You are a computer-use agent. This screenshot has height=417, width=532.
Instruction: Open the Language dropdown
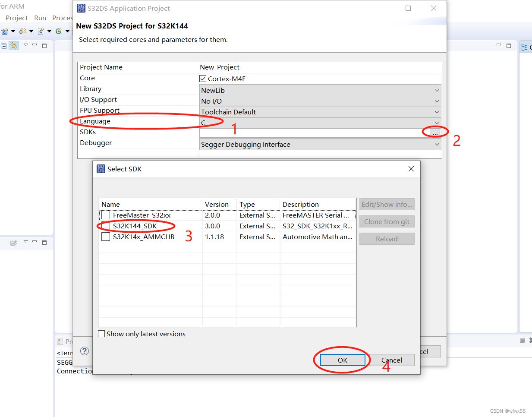pyautogui.click(x=320, y=123)
